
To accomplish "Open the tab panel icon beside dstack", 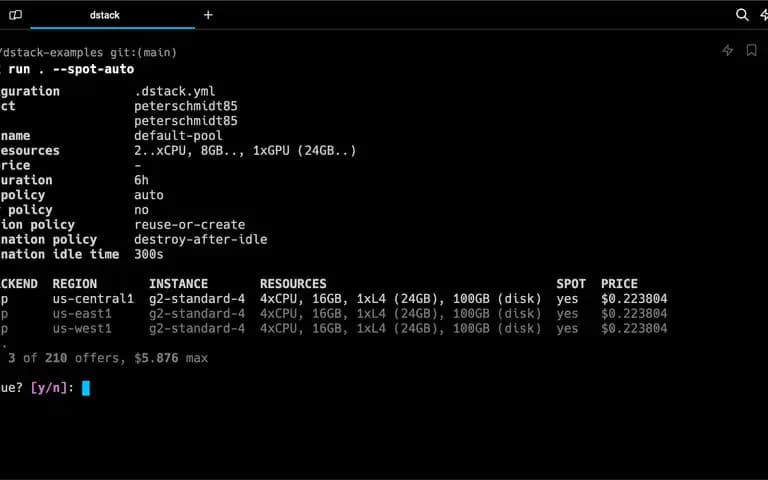I will click(x=16, y=15).
